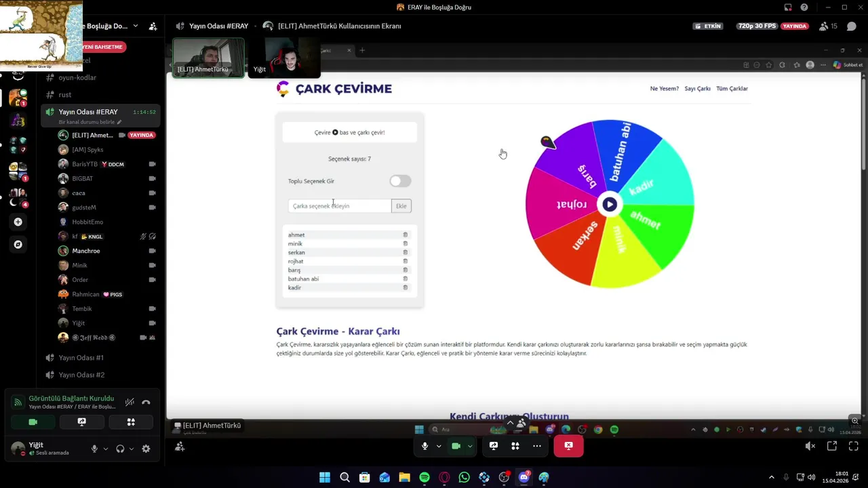The height and width of the screenshot is (488, 868).
Task: Enable 'Toplu Seçenek Gir' toggle switch
Action: click(x=400, y=181)
